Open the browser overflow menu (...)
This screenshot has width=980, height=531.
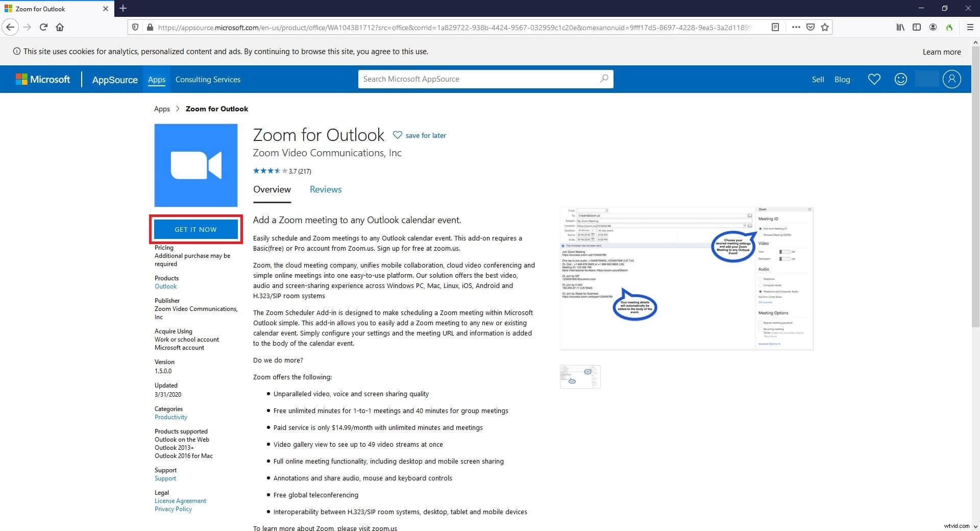coord(795,27)
